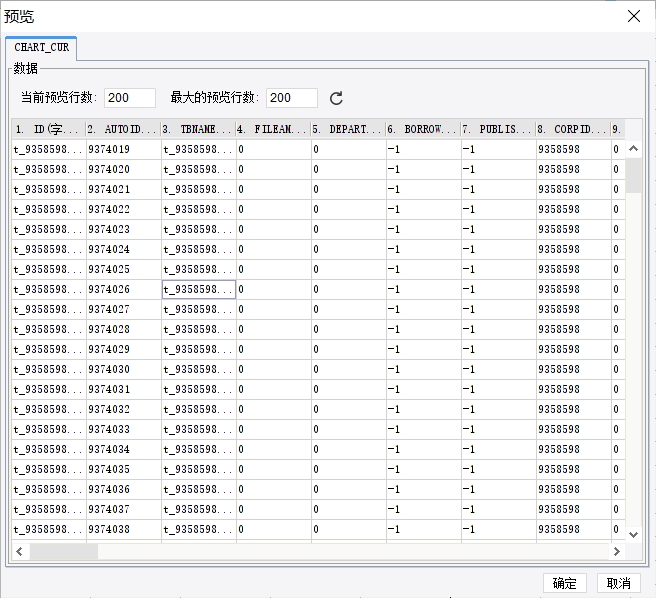
Task: Select AUTOID cell 9374020
Action: click(x=124, y=169)
